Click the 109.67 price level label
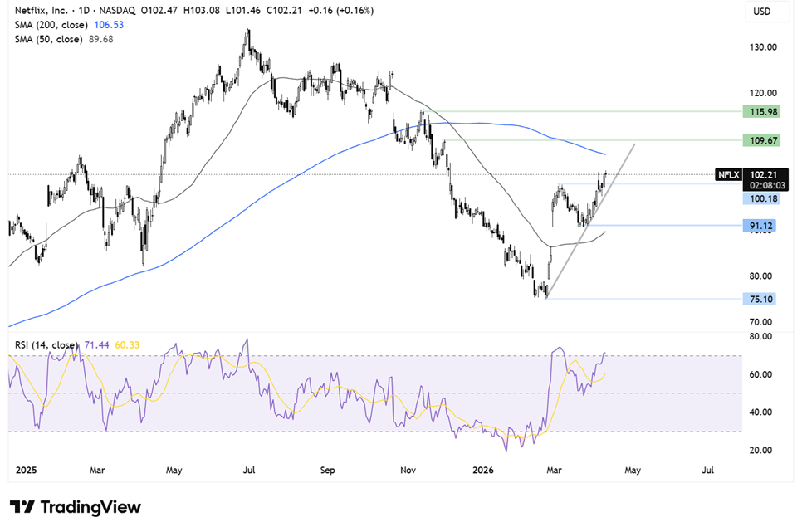 pyautogui.click(x=761, y=141)
